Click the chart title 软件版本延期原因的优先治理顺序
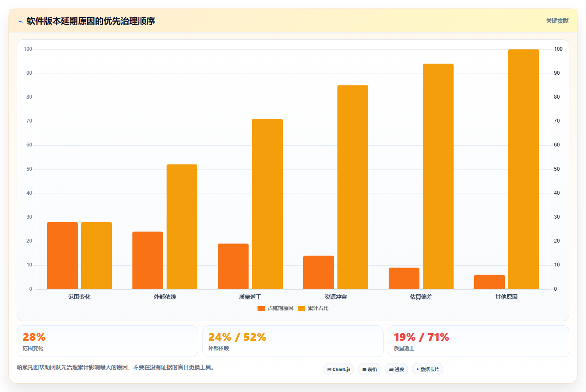The height and width of the screenshot is (392, 586). (91, 21)
